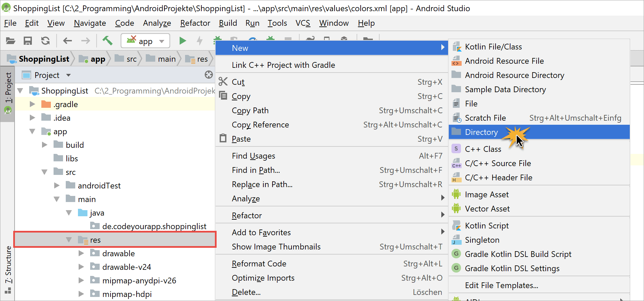Image resolution: width=644 pixels, height=301 pixels.
Task: Expand the .gradle folder
Action: [33, 104]
